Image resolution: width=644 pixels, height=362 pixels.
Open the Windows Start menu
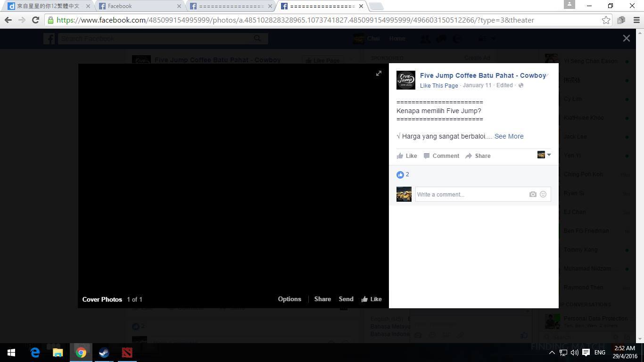[x=11, y=353]
